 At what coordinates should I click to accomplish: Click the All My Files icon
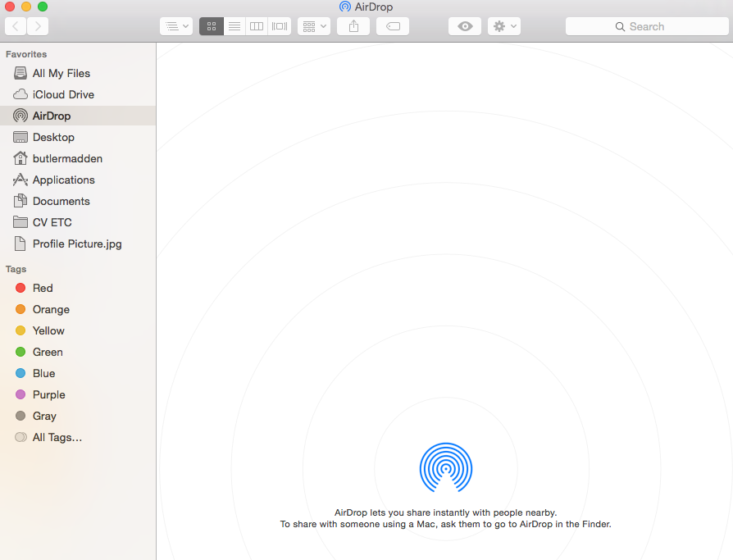click(x=20, y=73)
